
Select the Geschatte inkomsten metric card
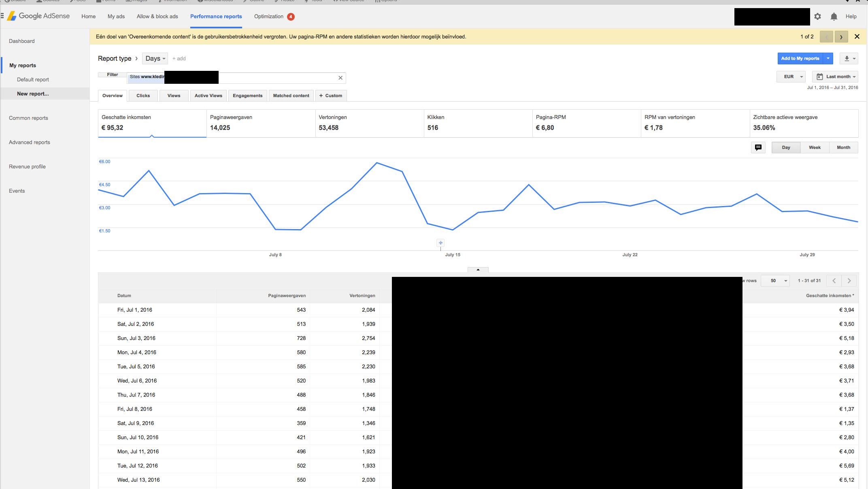tap(152, 123)
